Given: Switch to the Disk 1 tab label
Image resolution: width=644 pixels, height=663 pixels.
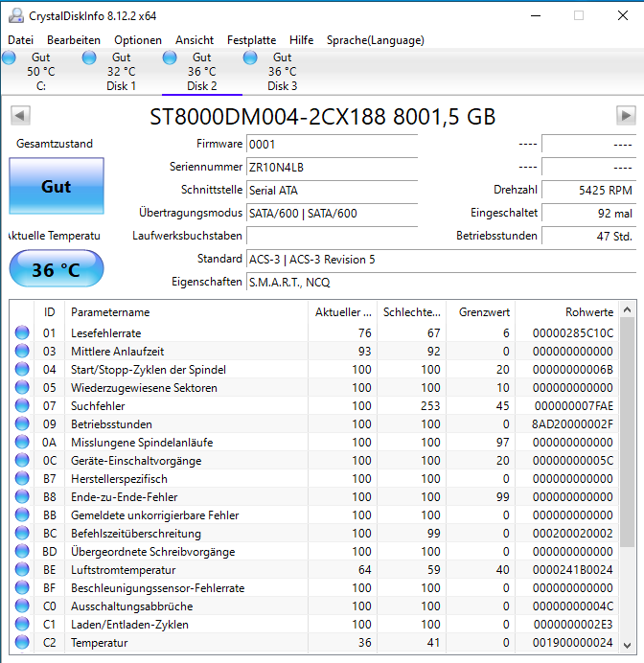Looking at the screenshot, I should click(121, 86).
